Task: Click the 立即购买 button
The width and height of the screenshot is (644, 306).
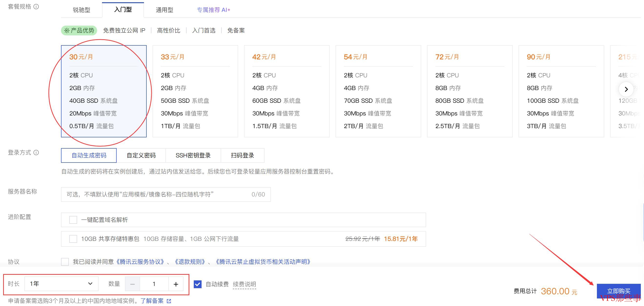Action: tap(619, 291)
